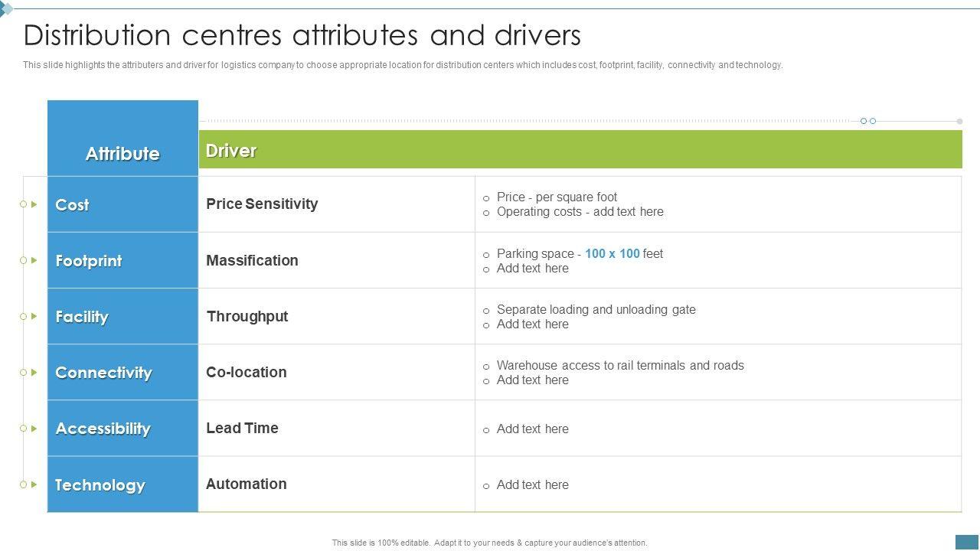Select the bullet circle beside Operating costs

pos(486,213)
